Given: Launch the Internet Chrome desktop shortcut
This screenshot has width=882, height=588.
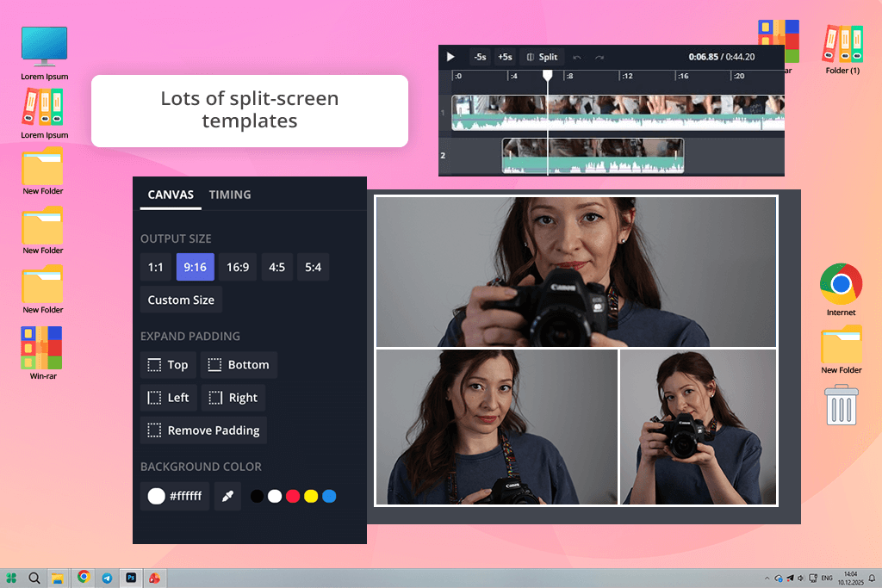Looking at the screenshot, I should (841, 290).
